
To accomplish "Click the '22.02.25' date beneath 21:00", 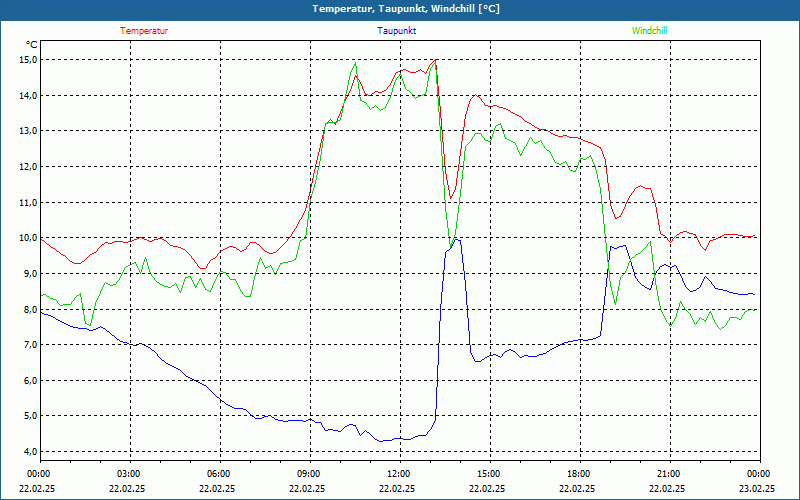I will 667,488.
